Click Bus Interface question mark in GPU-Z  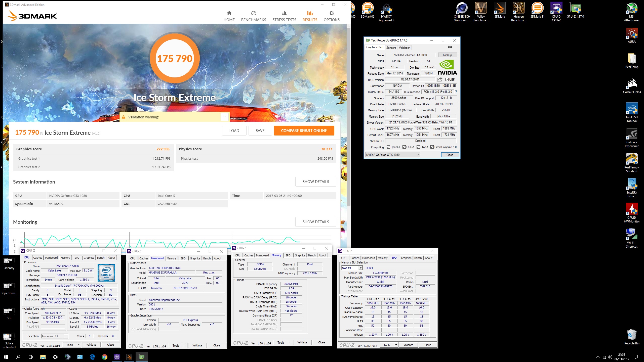coord(456,92)
